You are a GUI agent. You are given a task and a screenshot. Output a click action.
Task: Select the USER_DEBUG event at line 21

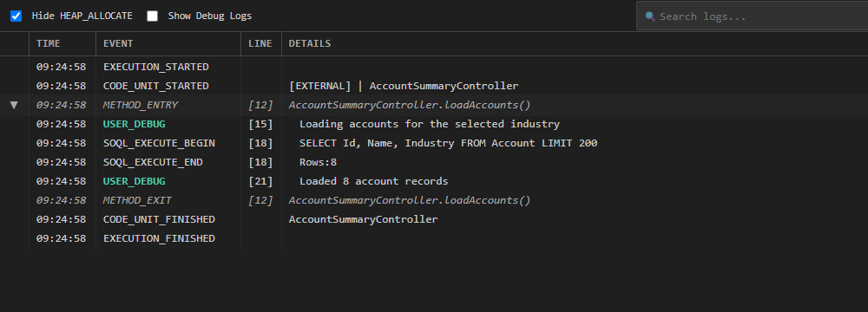[x=134, y=181]
